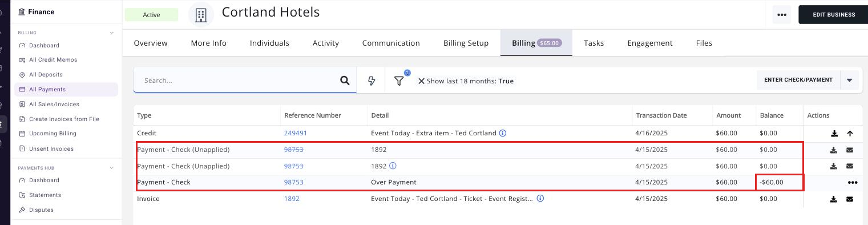Click the Finance bank icon in sidebar header

tap(22, 11)
